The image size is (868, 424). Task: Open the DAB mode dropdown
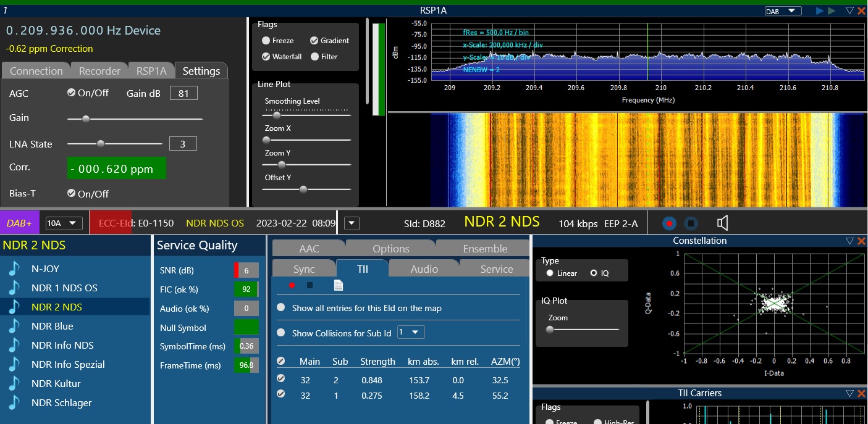pyautogui.click(x=783, y=10)
